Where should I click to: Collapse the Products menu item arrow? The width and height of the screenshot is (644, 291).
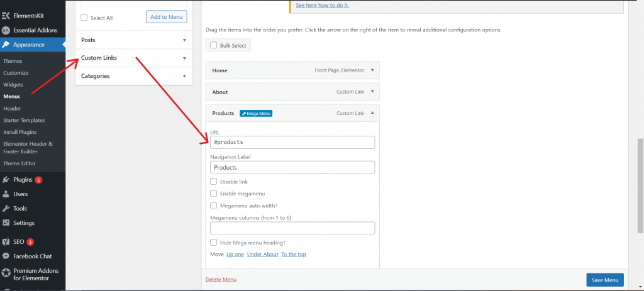[372, 113]
